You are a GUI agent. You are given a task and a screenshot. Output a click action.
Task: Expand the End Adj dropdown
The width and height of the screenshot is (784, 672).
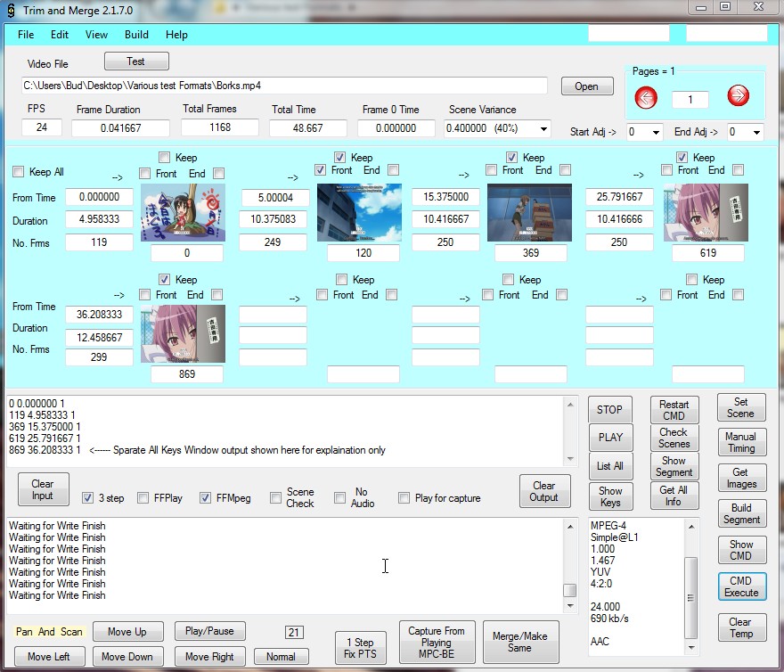click(756, 133)
